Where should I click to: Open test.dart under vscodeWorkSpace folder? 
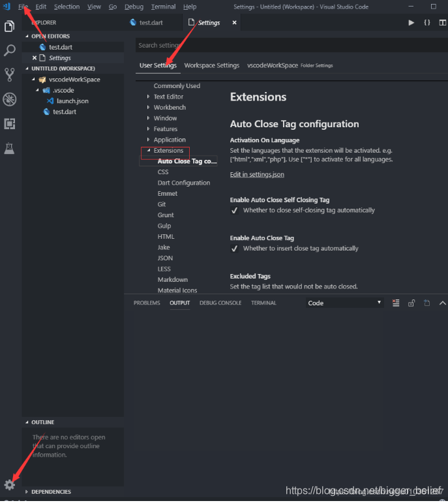[65, 112]
